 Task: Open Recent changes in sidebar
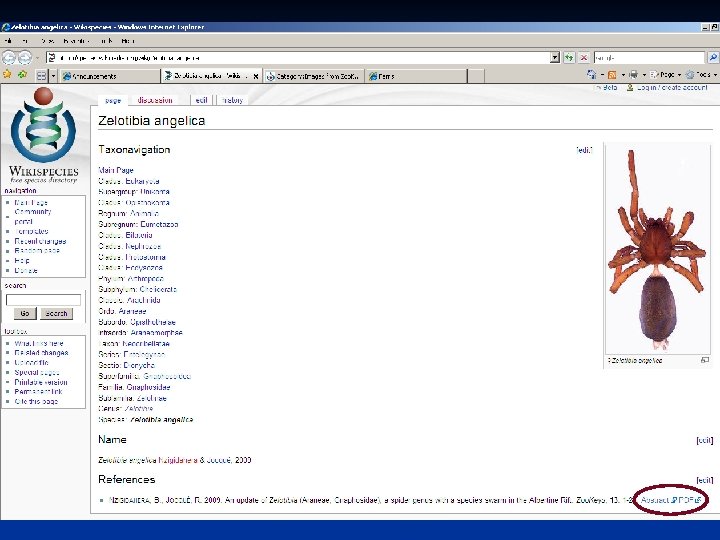pos(40,241)
